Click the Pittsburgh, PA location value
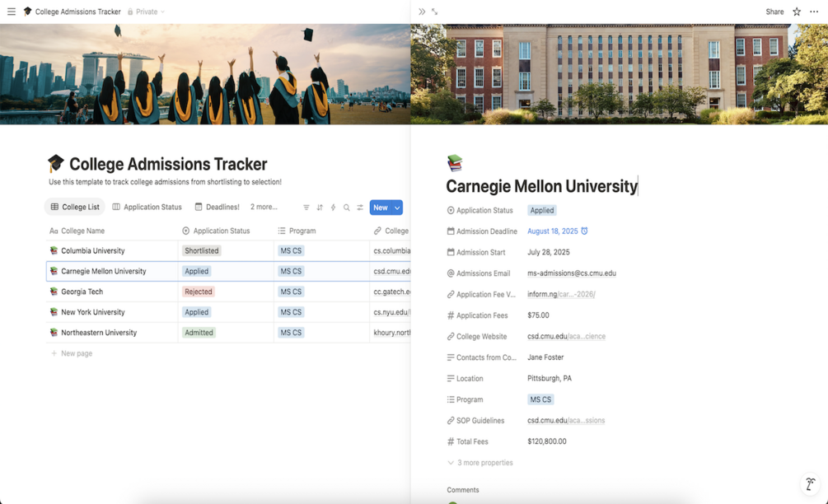The width and height of the screenshot is (828, 504). 550,378
